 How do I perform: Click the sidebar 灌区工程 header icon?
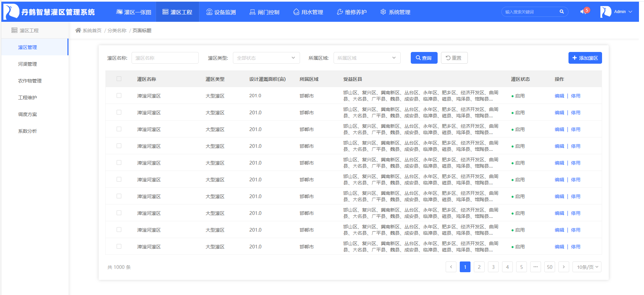(14, 30)
